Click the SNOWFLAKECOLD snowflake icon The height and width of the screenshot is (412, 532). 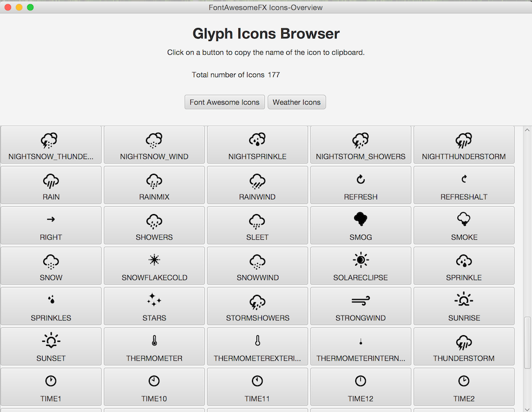[x=154, y=260]
